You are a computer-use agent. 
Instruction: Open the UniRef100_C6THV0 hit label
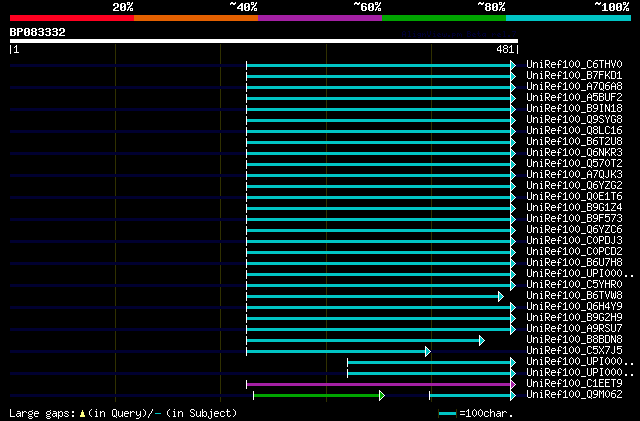click(574, 65)
